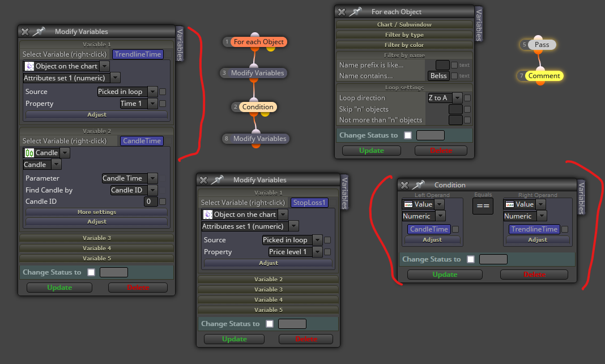Click status color field in For each Object
The width and height of the screenshot is (605, 364).
click(x=431, y=135)
